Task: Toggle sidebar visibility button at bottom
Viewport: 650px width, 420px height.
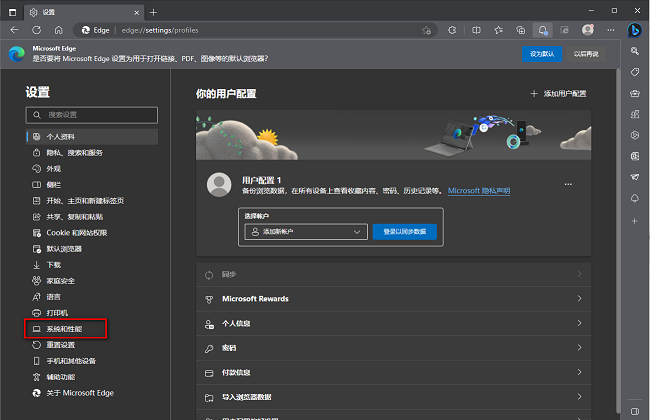Action: pyautogui.click(x=635, y=411)
